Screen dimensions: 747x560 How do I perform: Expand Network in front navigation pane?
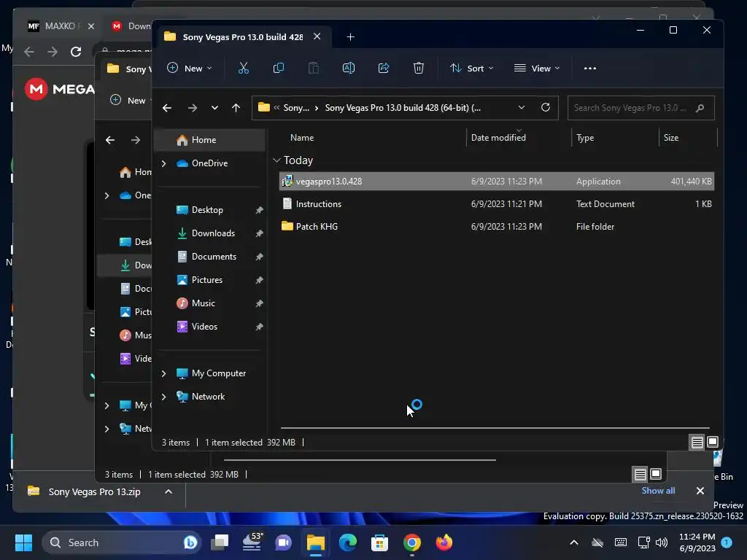pyautogui.click(x=164, y=397)
